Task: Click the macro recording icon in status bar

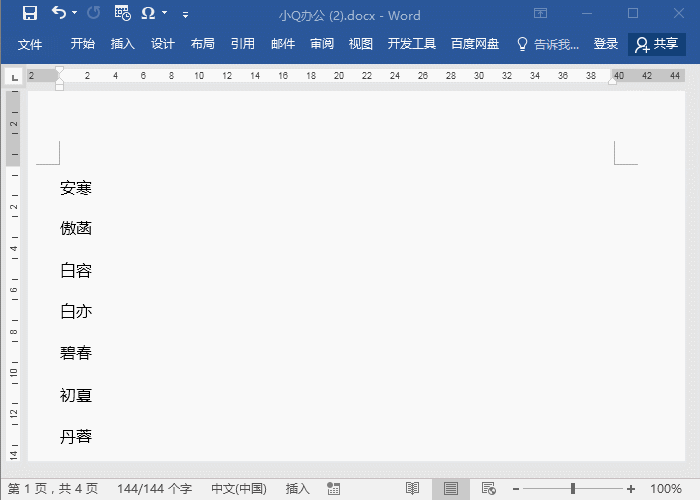Action: [x=333, y=489]
